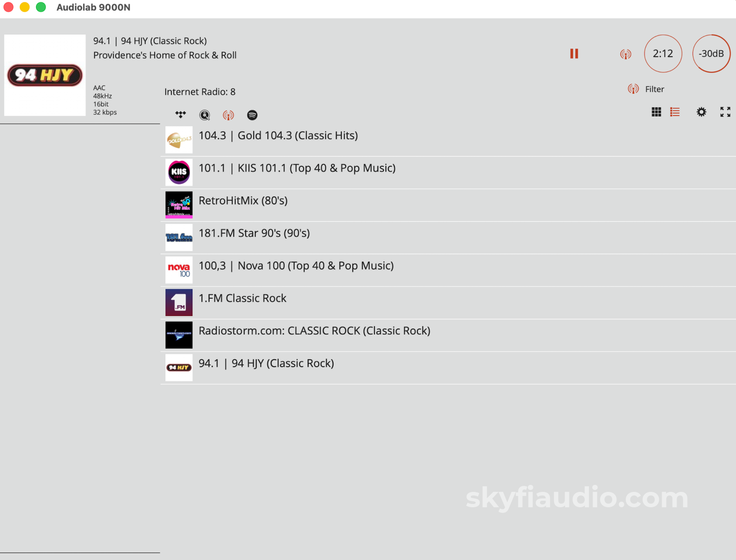Click "Providence's Home of Rock & Roll" text
This screenshot has width=736, height=560.
[x=165, y=55]
